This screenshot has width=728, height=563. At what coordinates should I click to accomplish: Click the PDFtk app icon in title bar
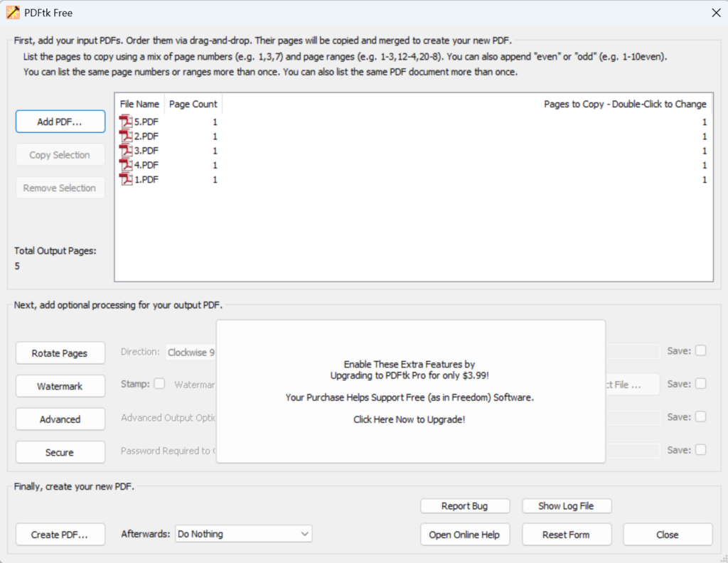coord(13,13)
